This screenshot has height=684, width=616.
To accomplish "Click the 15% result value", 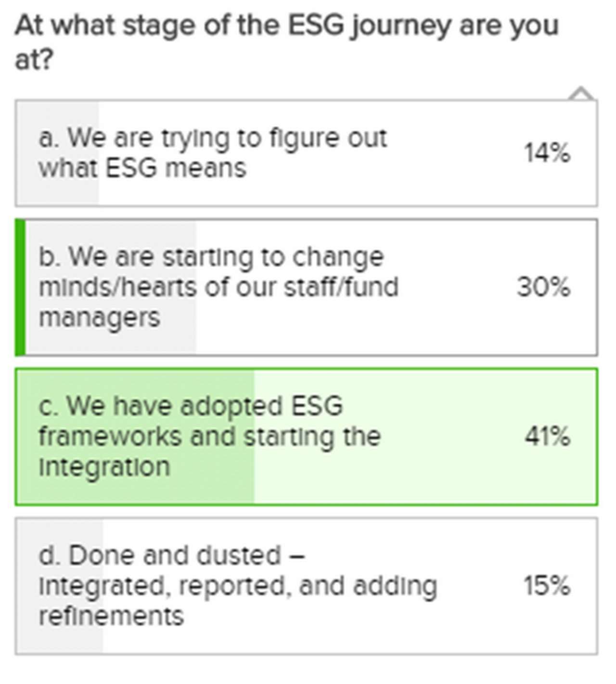I will tap(547, 586).
